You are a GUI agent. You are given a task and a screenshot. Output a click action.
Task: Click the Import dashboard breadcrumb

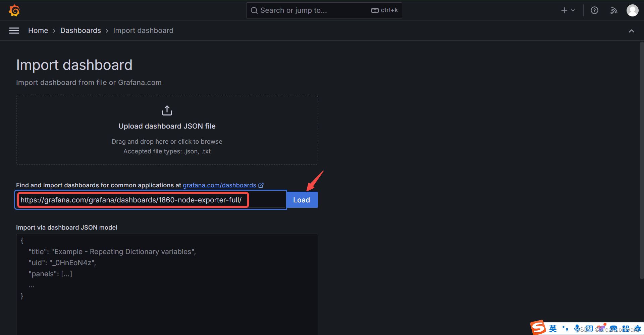(x=143, y=31)
